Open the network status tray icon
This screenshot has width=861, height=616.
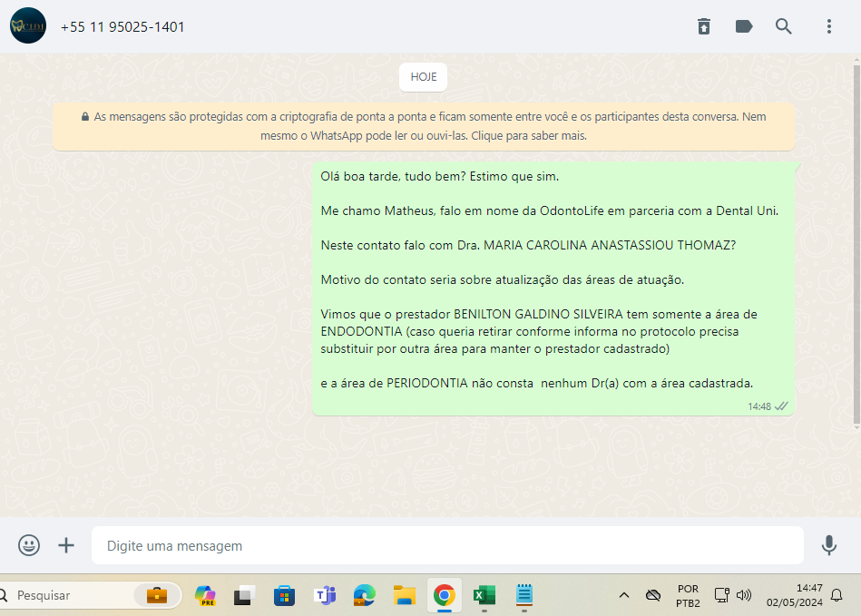[x=721, y=595]
